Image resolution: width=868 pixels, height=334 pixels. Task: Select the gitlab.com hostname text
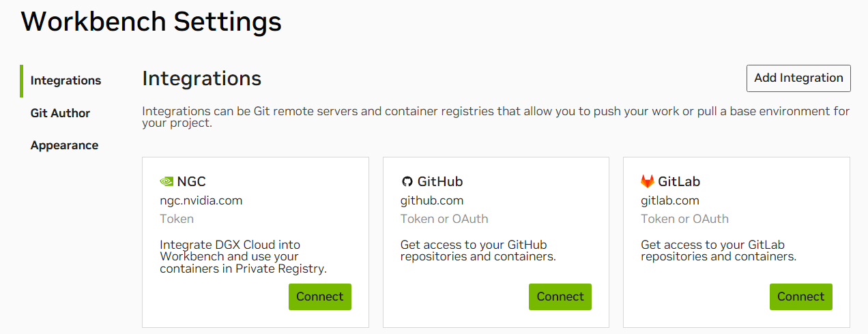(x=670, y=200)
